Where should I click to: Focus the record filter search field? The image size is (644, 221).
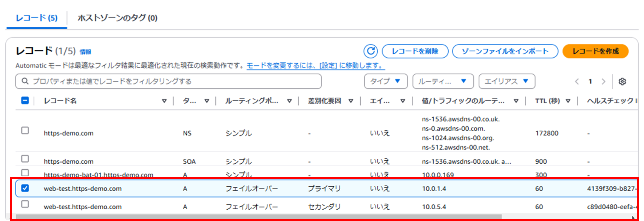[x=168, y=81]
